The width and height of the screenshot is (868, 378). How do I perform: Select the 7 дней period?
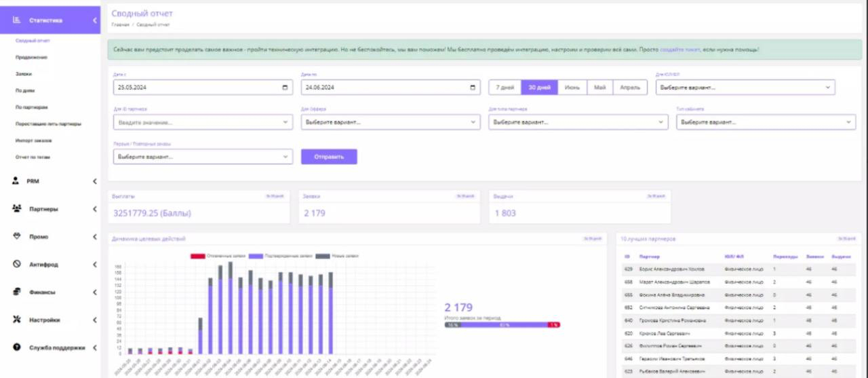click(505, 88)
